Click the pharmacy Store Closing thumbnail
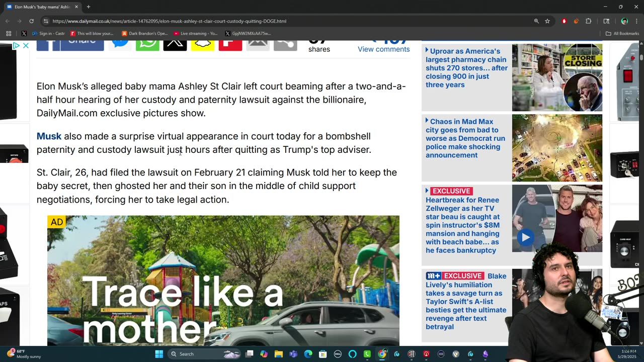 point(557,77)
